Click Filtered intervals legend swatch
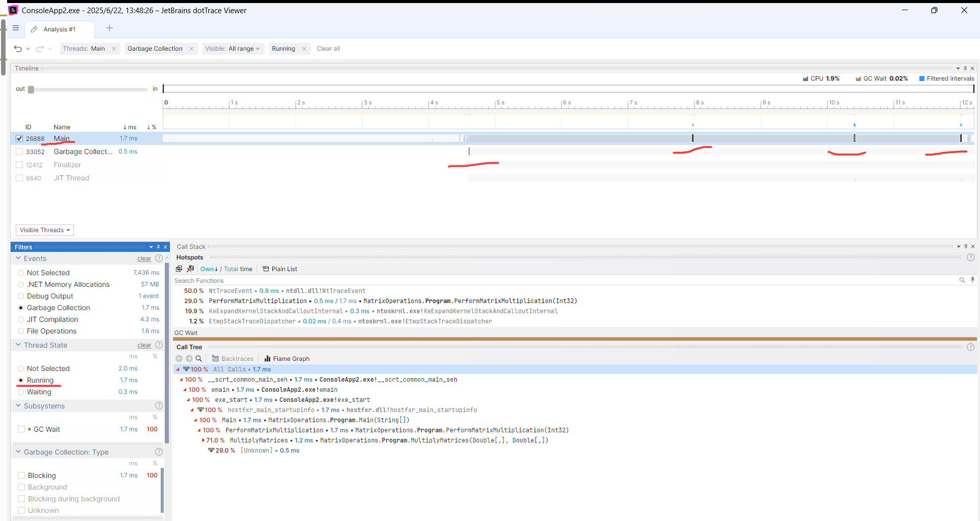This screenshot has height=521, width=980. pyautogui.click(x=922, y=79)
